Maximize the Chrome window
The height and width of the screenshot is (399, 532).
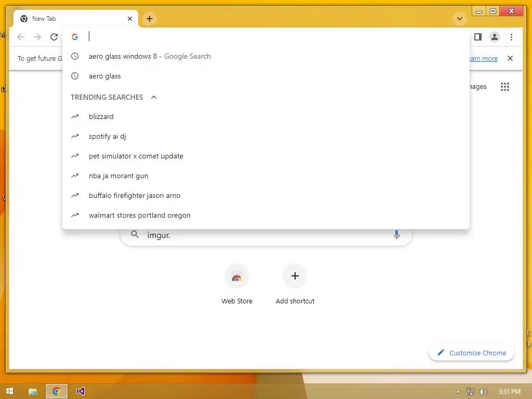click(493, 11)
